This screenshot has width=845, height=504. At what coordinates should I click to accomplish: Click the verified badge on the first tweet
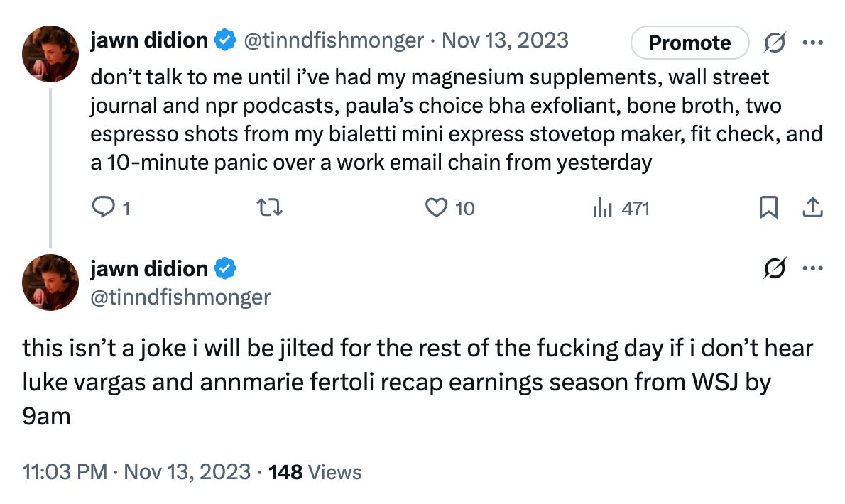(226, 42)
